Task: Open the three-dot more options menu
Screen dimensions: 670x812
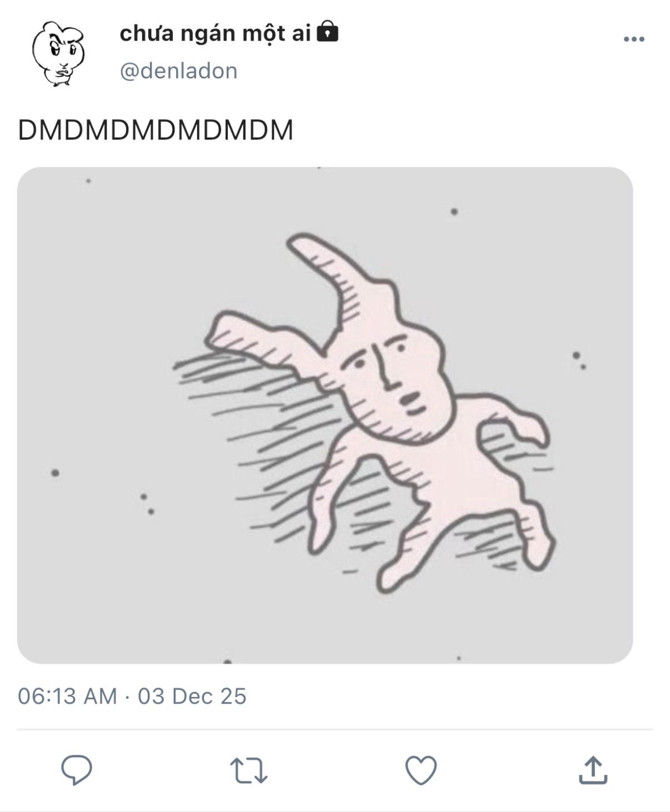Action: tap(634, 39)
